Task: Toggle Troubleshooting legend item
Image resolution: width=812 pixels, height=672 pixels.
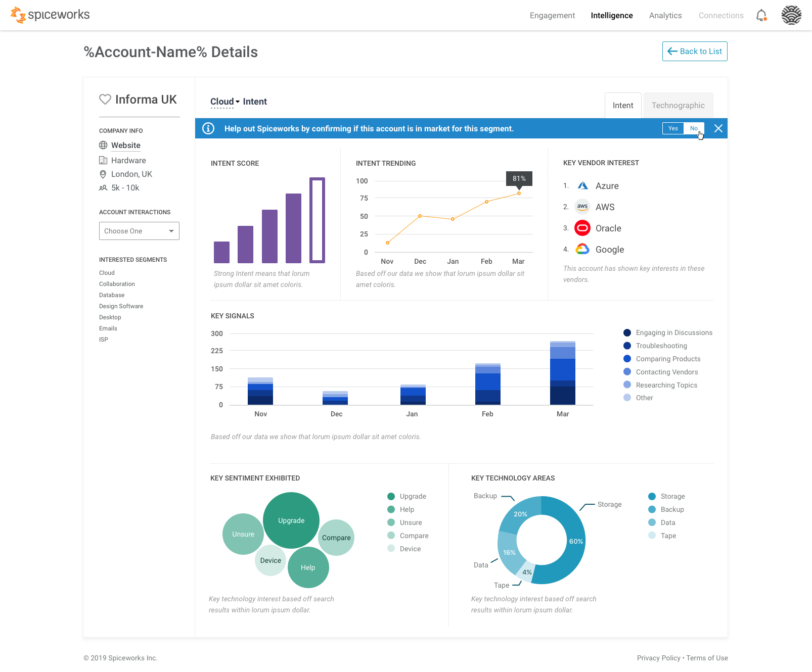Action: pyautogui.click(x=655, y=346)
